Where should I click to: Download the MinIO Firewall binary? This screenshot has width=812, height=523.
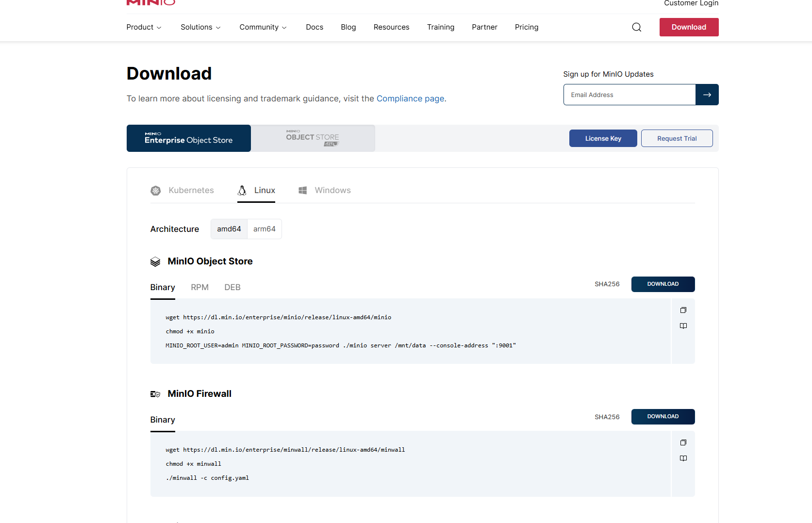pos(663,417)
